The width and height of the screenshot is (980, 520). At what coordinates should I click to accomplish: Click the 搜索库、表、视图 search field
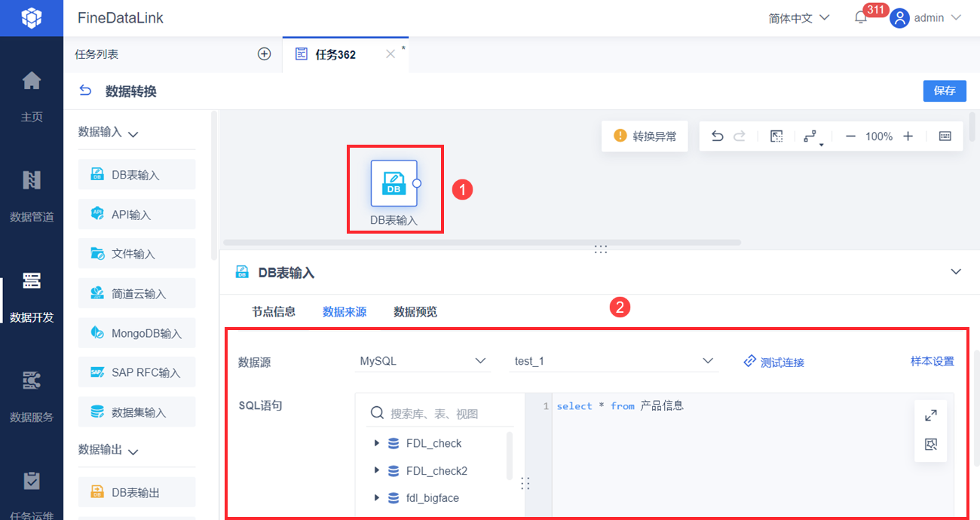[441, 413]
